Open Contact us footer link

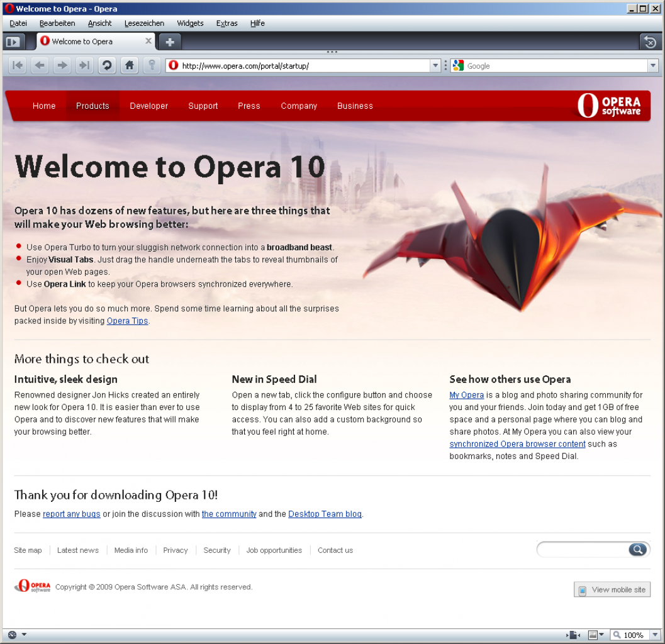point(335,550)
